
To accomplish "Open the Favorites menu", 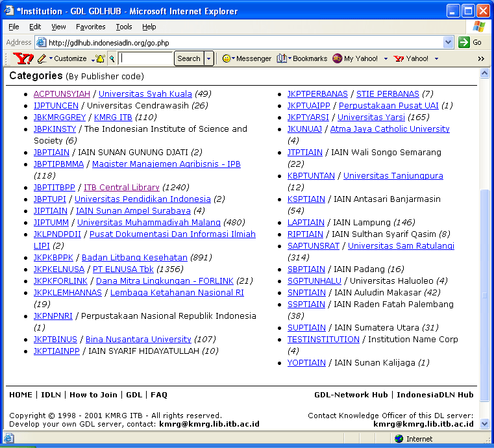I will coord(90,27).
